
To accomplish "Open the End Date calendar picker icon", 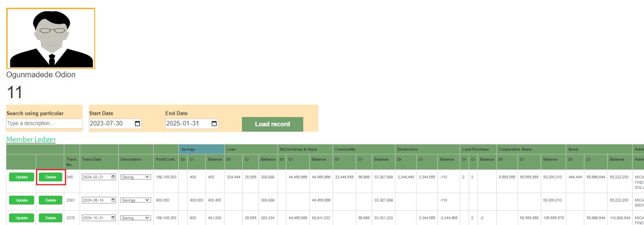I will coord(214,124).
